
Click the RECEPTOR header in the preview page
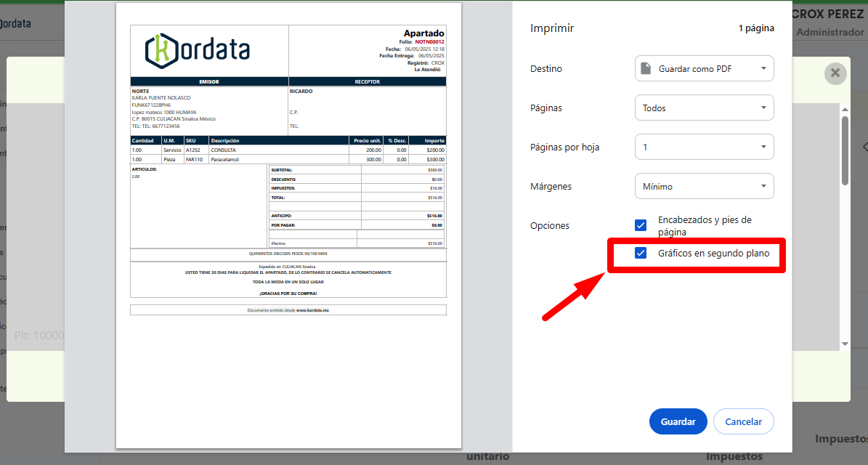367,81
